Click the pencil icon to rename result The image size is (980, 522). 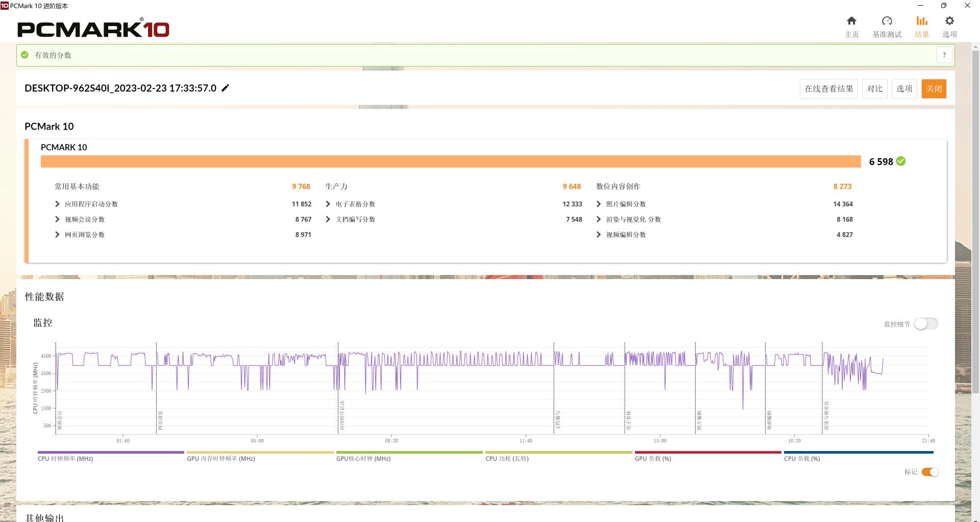[x=225, y=88]
